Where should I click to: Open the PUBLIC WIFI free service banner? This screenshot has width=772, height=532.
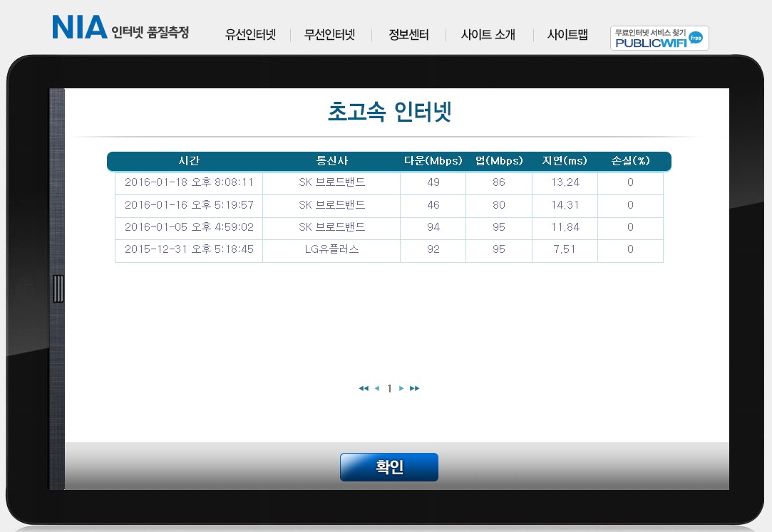click(659, 38)
